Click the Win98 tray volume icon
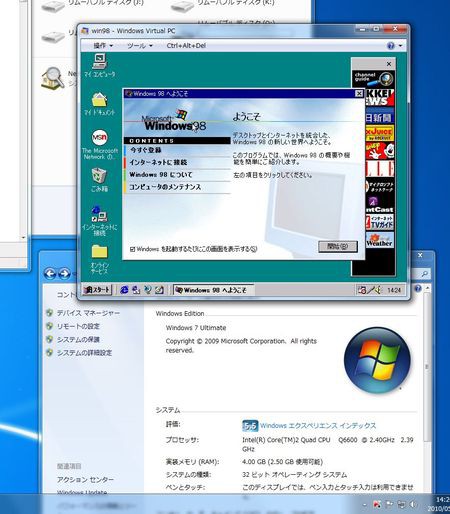This screenshot has width=450, height=514. point(378,290)
